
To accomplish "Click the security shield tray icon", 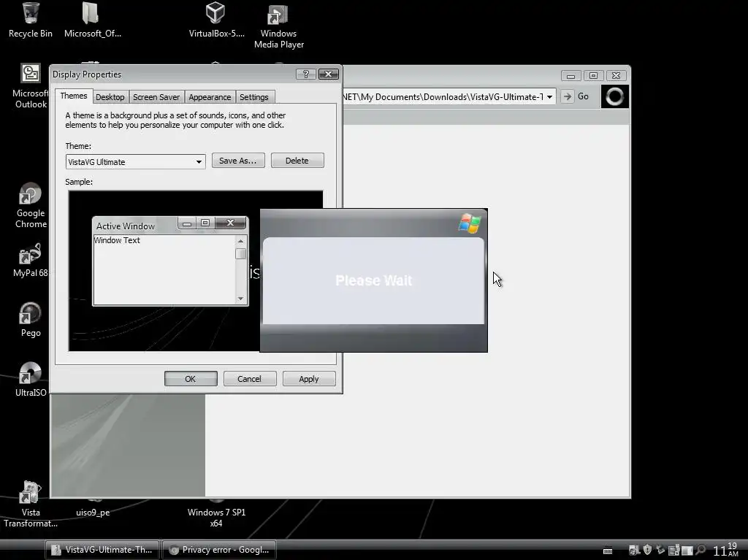I will (647, 550).
